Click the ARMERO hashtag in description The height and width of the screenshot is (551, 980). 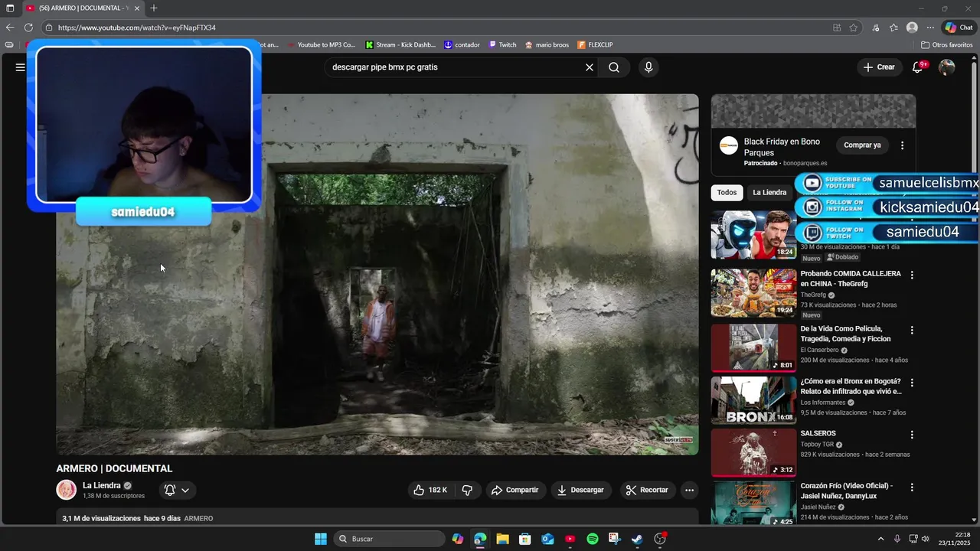pos(198,518)
